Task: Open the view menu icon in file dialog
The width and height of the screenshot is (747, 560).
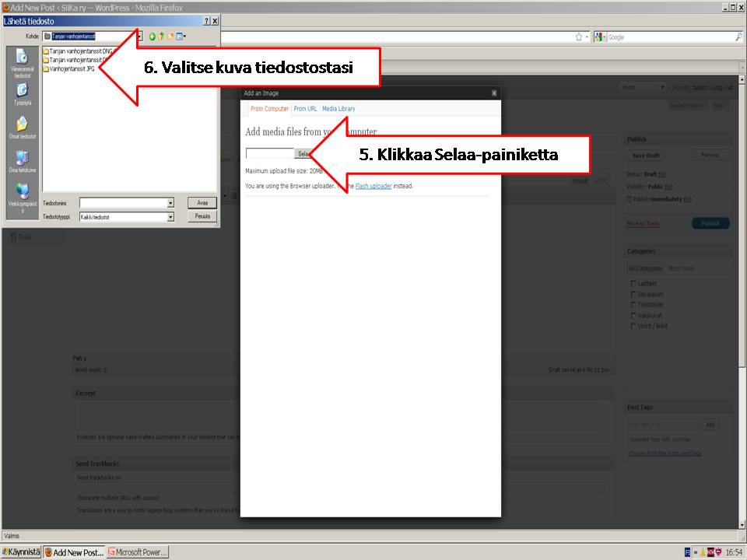Action: [181, 37]
